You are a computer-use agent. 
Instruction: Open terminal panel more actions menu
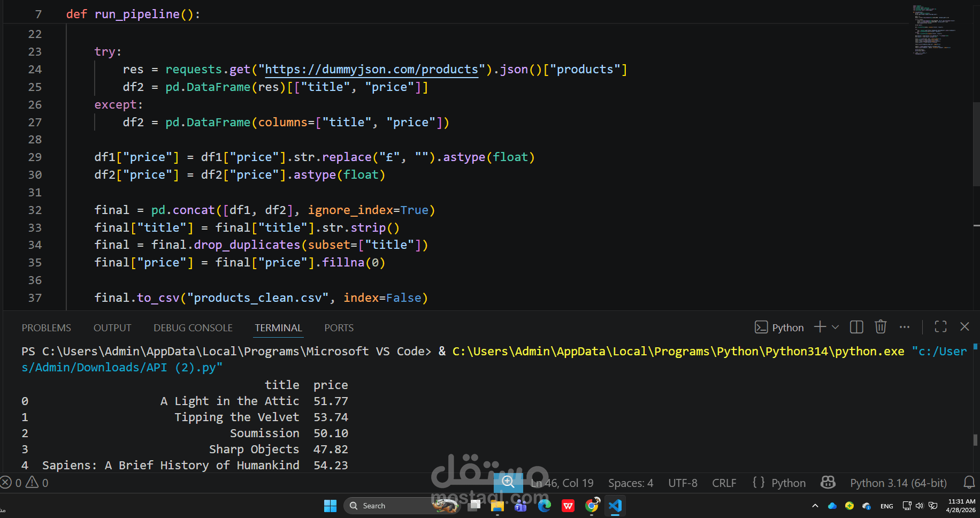pyautogui.click(x=905, y=327)
